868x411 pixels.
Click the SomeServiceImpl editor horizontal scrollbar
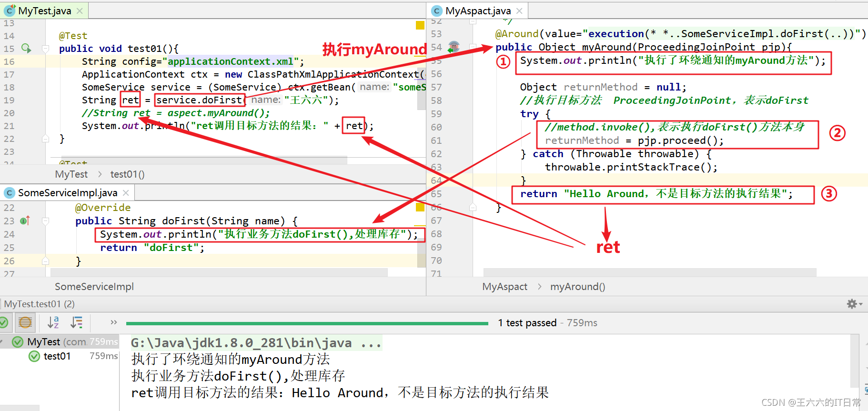pos(219,272)
